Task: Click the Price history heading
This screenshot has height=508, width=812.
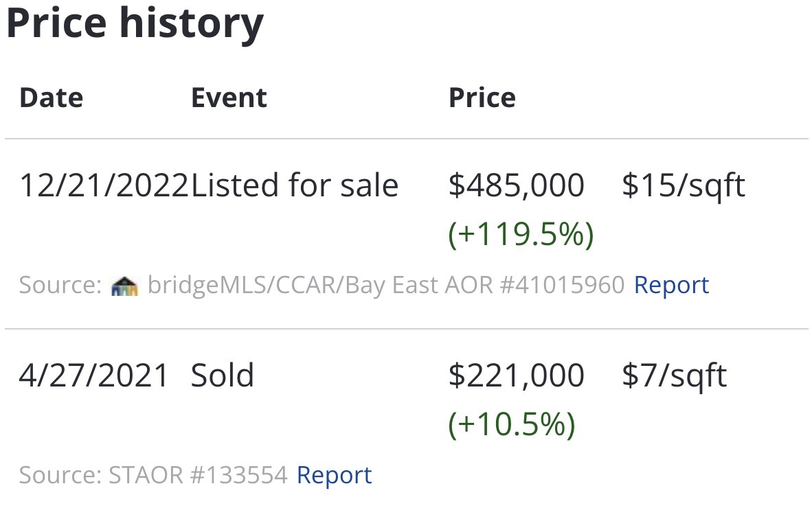Action: 135,23
